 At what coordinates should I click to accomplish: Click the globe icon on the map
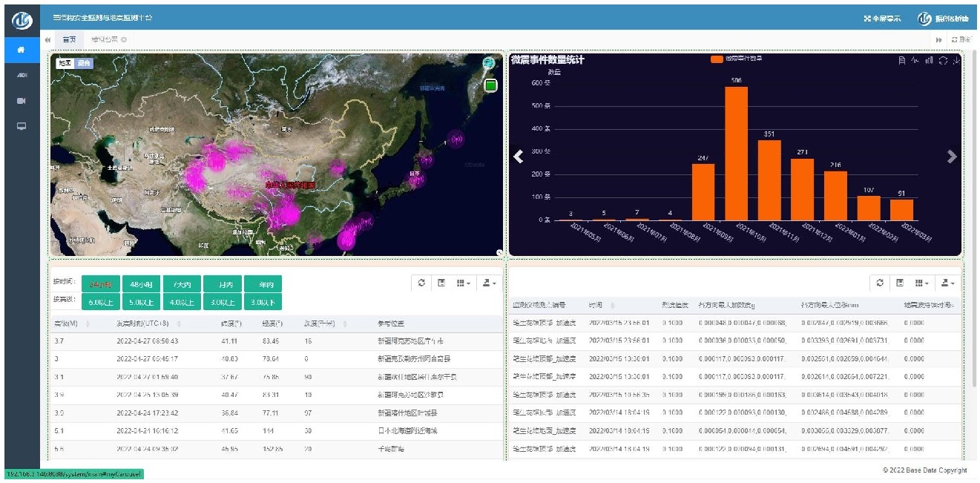point(489,64)
